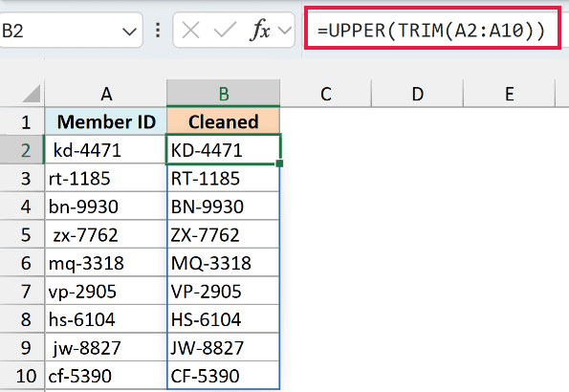Screen dimensions: 569x392
Task: Select column B header
Action: tap(223, 94)
